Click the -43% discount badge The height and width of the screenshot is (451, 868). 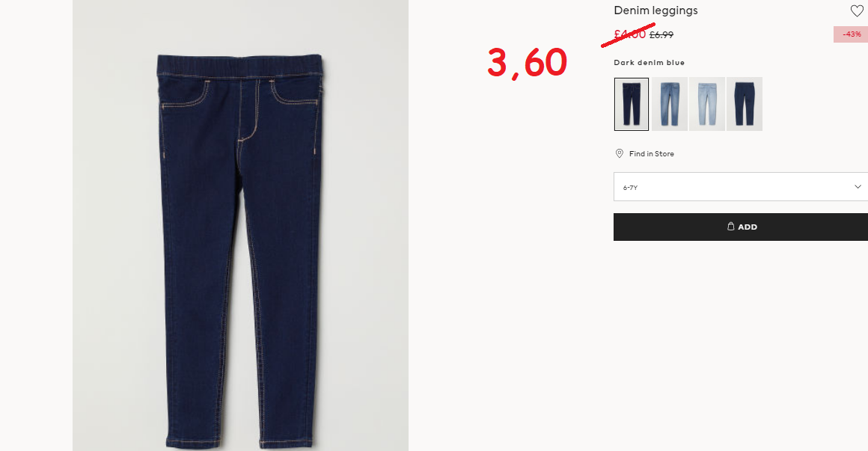click(x=851, y=34)
